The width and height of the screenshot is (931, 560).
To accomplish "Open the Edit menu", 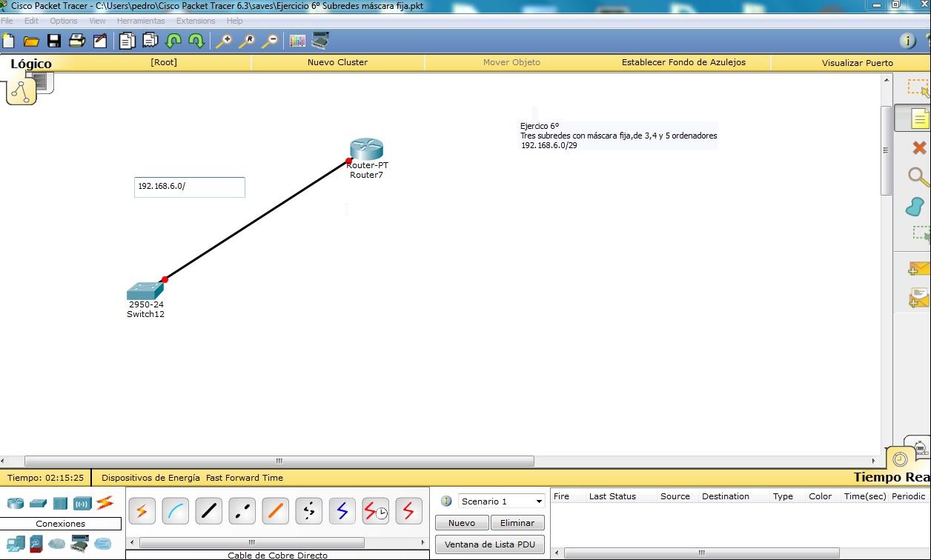I will tap(31, 21).
